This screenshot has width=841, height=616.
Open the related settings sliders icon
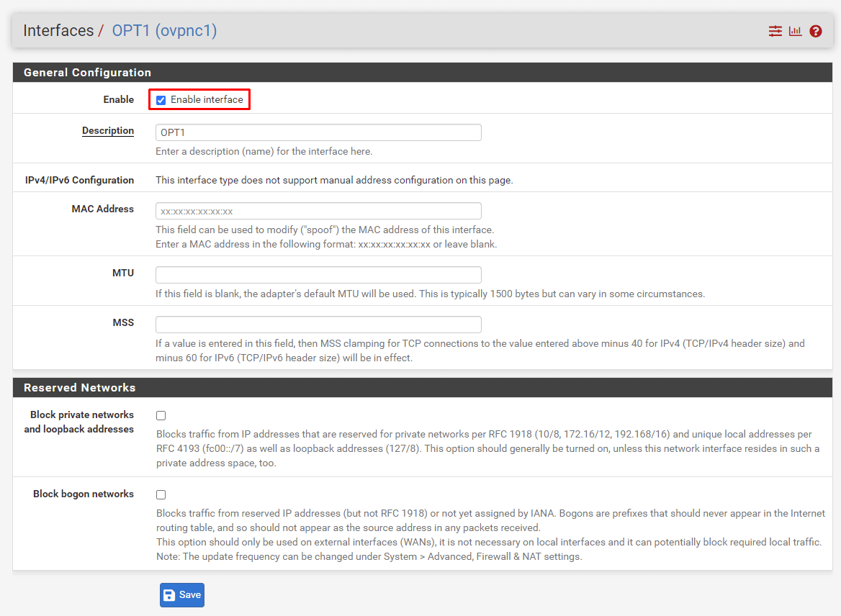tap(775, 31)
